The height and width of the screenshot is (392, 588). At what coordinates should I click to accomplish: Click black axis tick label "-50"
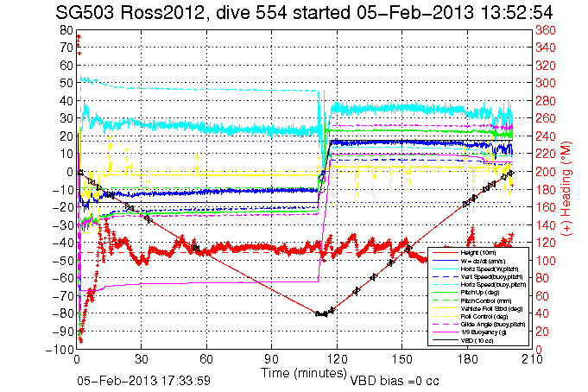click(62, 261)
